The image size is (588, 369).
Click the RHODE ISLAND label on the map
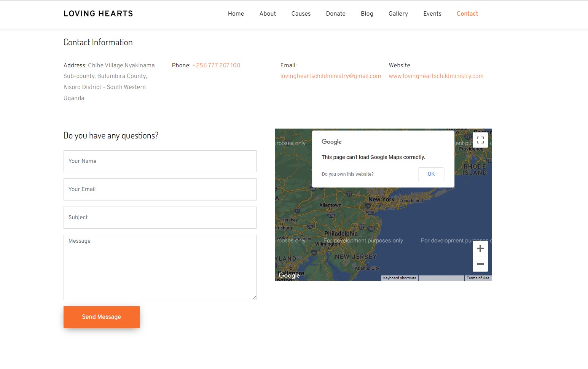[475, 170]
